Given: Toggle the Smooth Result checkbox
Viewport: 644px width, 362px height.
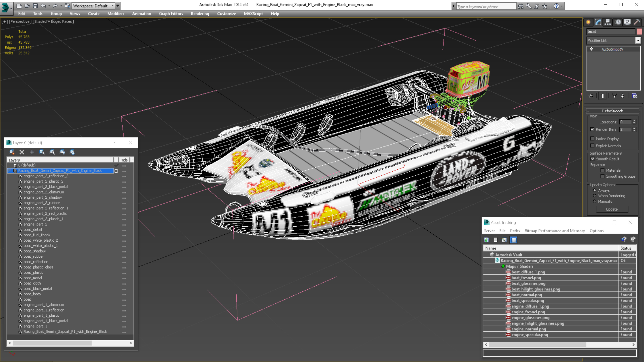Looking at the screenshot, I should click(593, 159).
